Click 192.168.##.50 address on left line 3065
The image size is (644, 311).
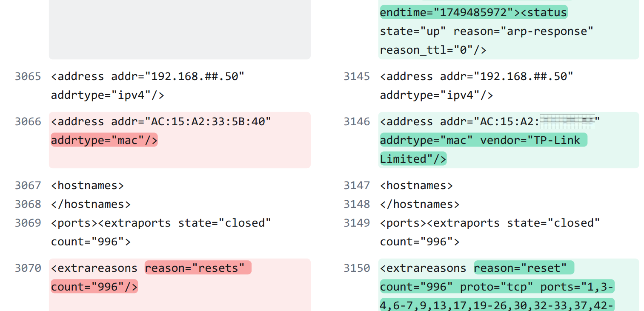pyautogui.click(x=195, y=77)
